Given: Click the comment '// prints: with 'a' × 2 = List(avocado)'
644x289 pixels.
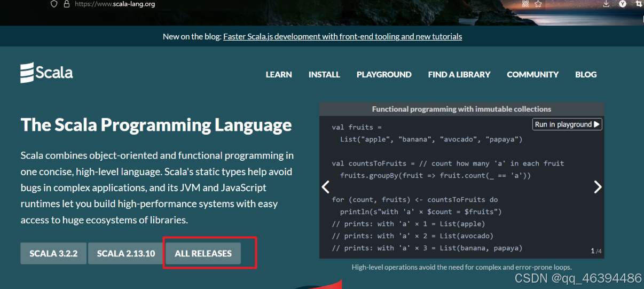Looking at the screenshot, I should click(x=412, y=236).
